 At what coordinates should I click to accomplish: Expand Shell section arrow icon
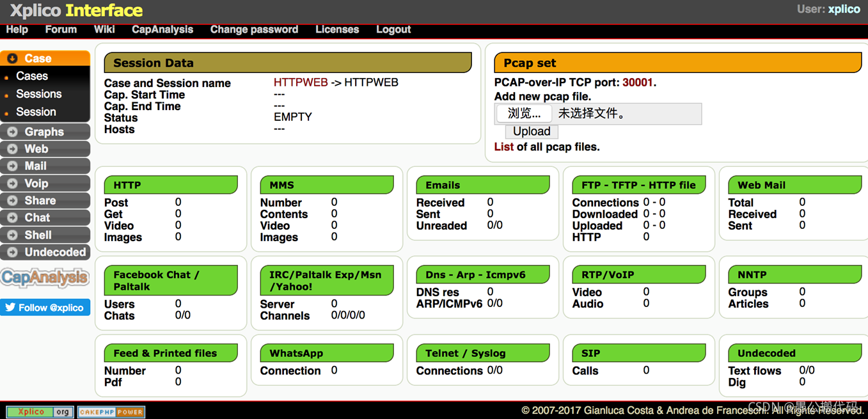(12, 235)
